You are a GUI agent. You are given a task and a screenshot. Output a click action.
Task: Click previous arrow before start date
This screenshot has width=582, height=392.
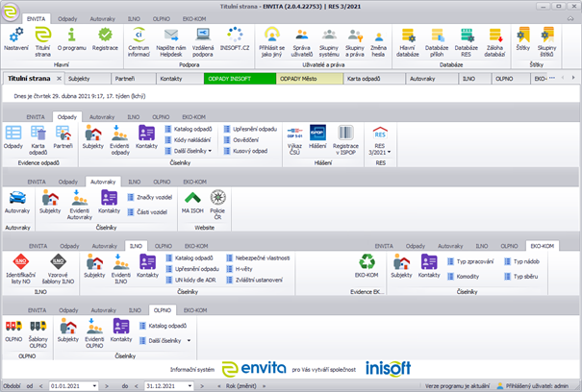41,386
